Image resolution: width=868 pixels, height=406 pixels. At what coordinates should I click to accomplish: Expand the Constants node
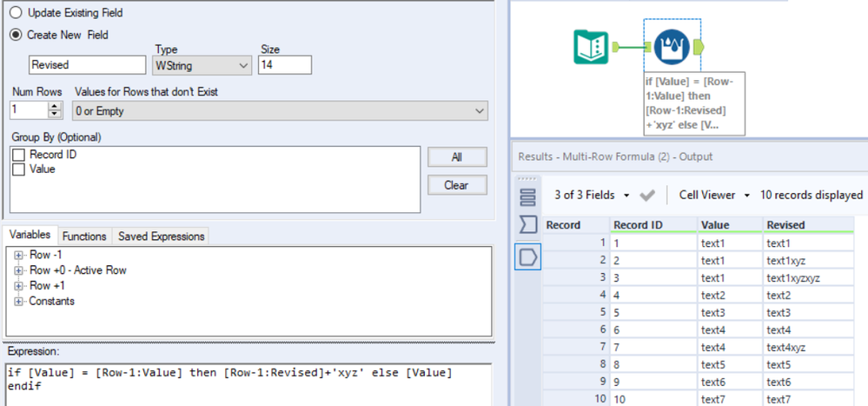click(19, 302)
